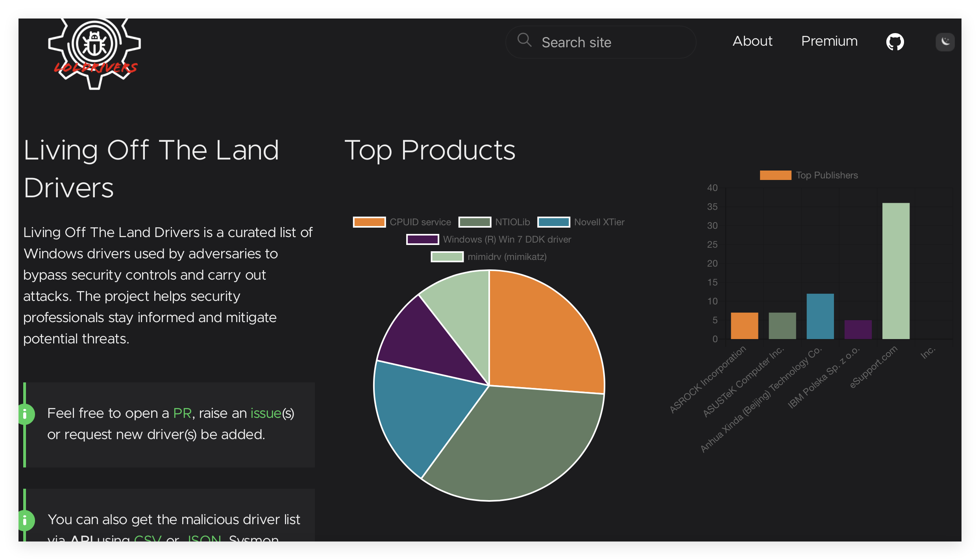Click the search magnifier icon

coord(524,40)
